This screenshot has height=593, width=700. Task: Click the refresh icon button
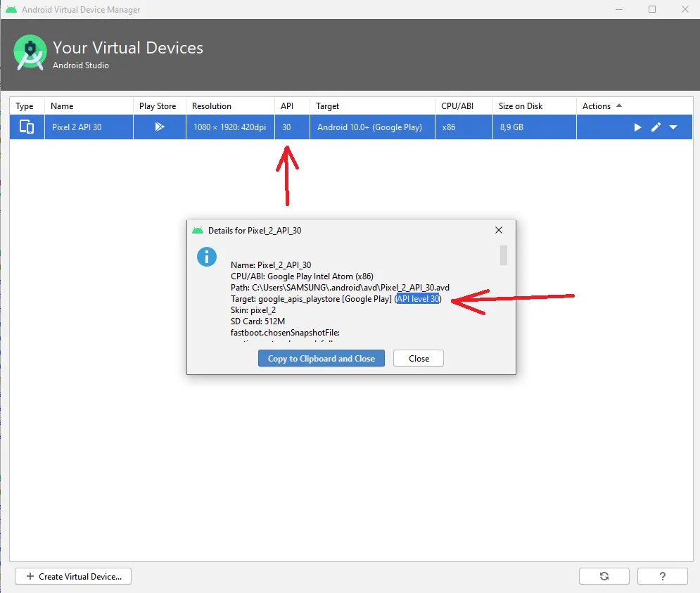[604, 576]
